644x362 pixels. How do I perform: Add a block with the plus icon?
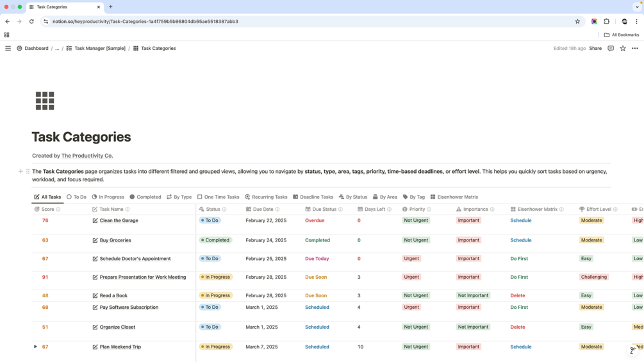click(21, 172)
